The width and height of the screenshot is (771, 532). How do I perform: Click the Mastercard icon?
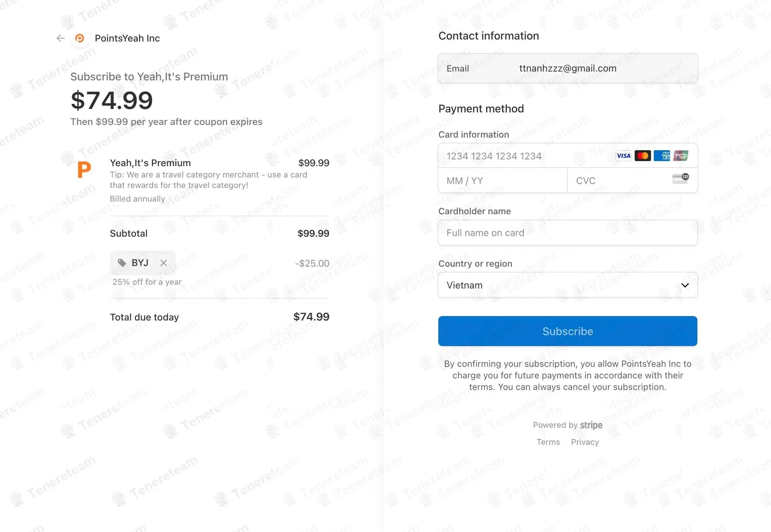(x=642, y=156)
